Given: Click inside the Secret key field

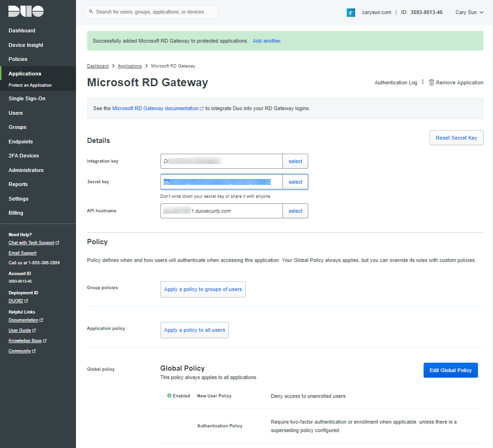Looking at the screenshot, I should pos(222,182).
